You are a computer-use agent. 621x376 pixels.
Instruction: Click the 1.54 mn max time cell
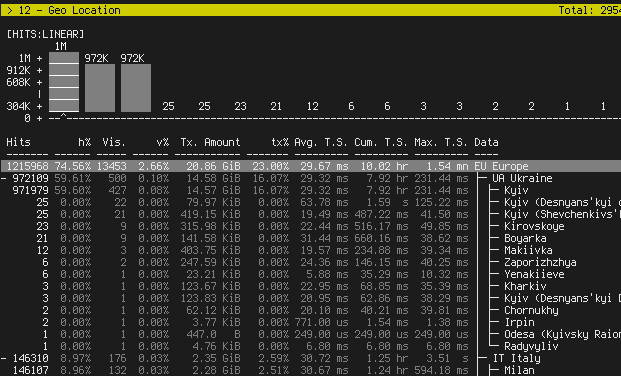(447, 166)
